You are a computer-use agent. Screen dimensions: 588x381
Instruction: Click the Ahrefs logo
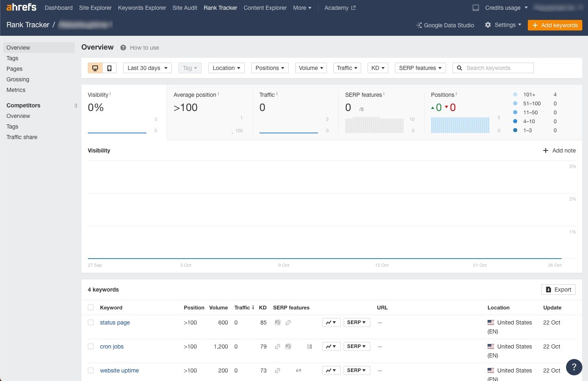point(21,7)
